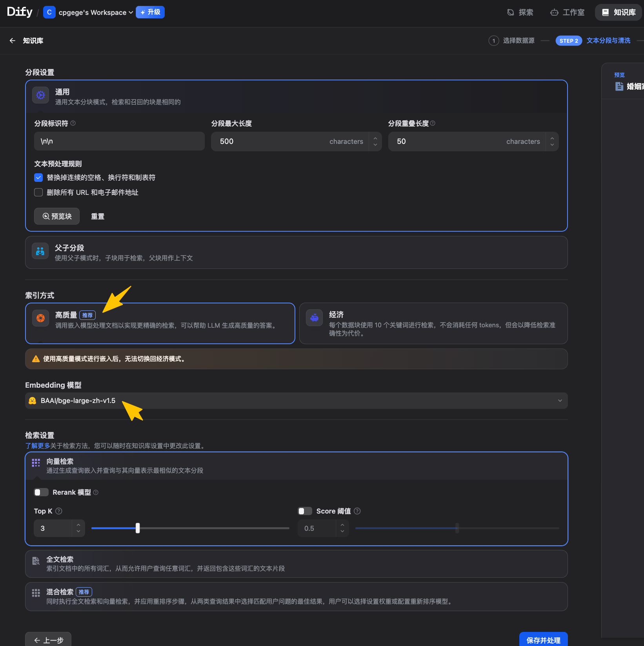Select the 混合检索 grid icon
The height and width of the screenshot is (646, 644).
pyautogui.click(x=36, y=593)
